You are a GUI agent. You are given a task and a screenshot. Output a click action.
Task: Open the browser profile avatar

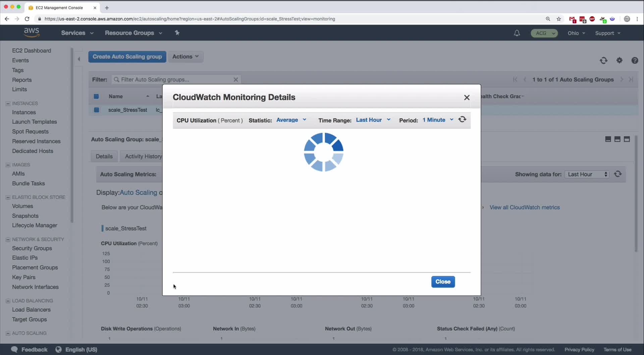click(x=627, y=19)
